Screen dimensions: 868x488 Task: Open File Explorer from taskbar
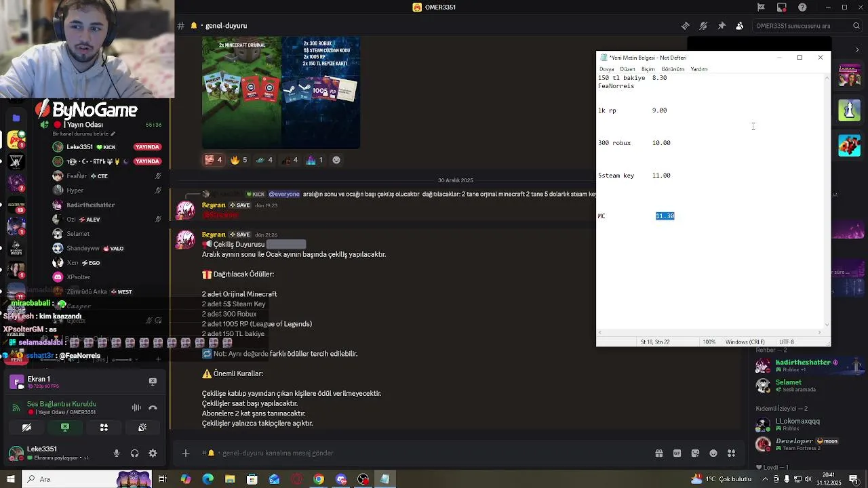(230, 479)
